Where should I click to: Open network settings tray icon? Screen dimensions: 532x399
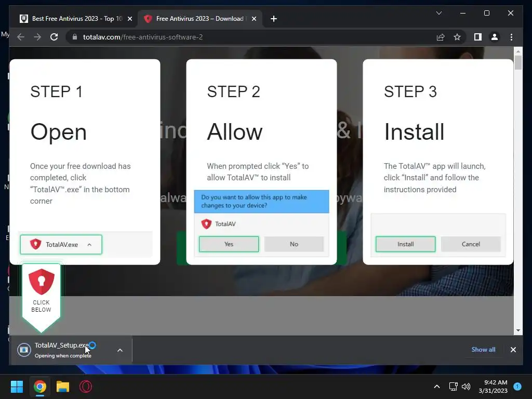(x=453, y=387)
